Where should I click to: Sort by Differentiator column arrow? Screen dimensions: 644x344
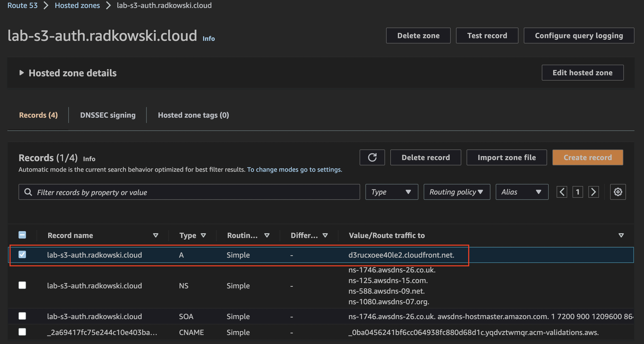click(325, 235)
